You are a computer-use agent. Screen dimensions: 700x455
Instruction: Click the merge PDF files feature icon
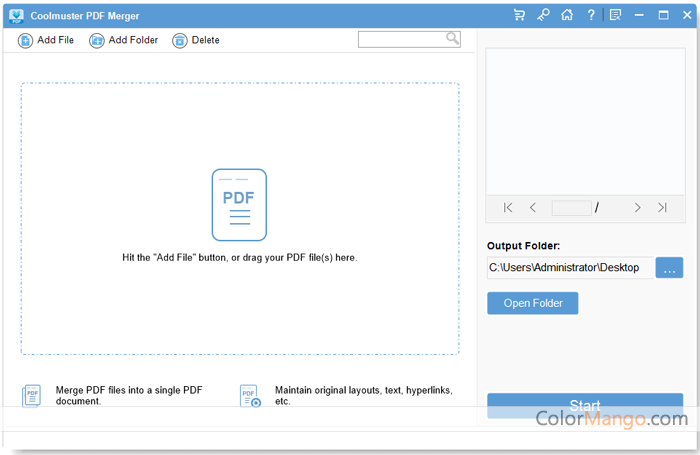click(x=31, y=396)
